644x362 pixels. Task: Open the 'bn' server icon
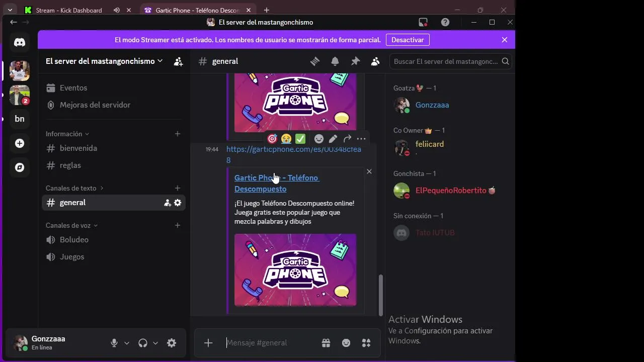pos(20,119)
